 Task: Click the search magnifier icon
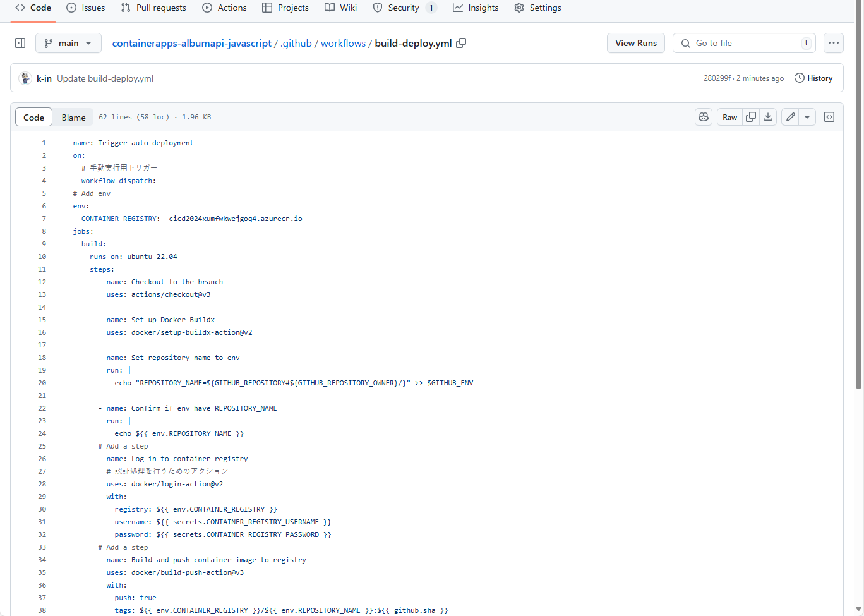[x=686, y=44]
